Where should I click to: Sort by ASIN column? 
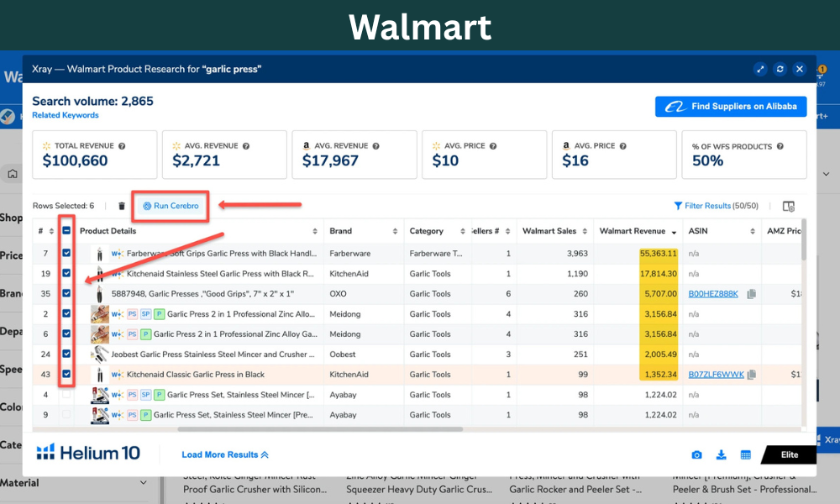753,231
